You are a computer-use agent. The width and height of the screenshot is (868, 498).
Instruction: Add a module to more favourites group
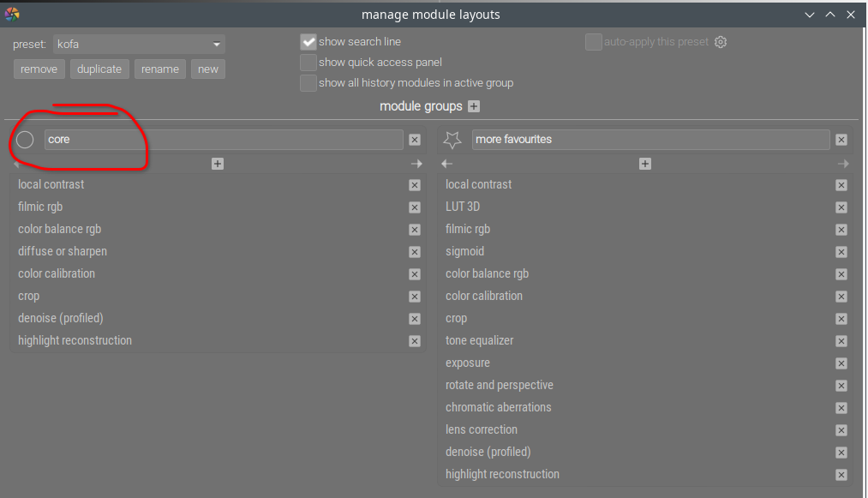[x=645, y=164]
